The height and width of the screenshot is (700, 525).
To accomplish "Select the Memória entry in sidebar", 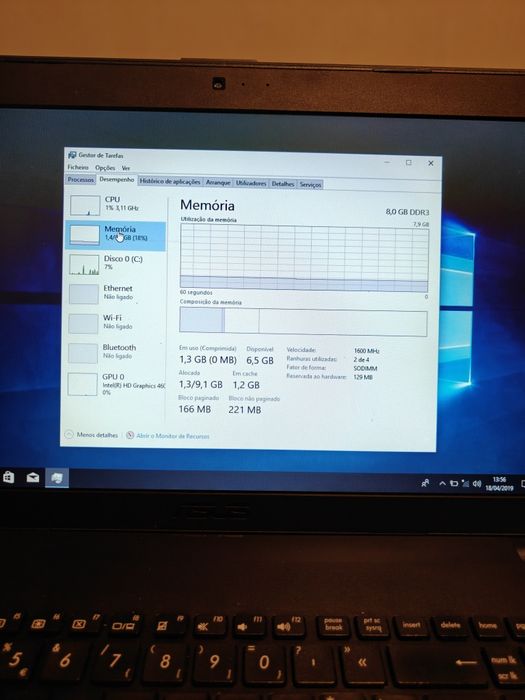I will tap(116, 236).
